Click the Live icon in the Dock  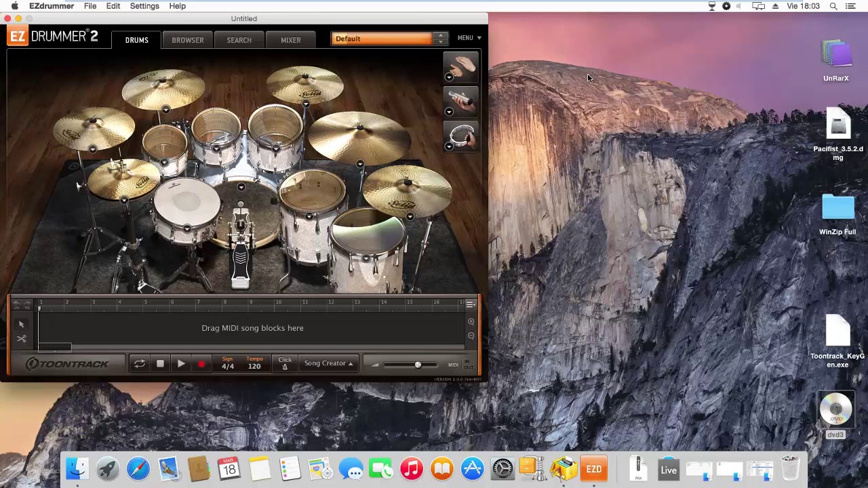pyautogui.click(x=669, y=468)
